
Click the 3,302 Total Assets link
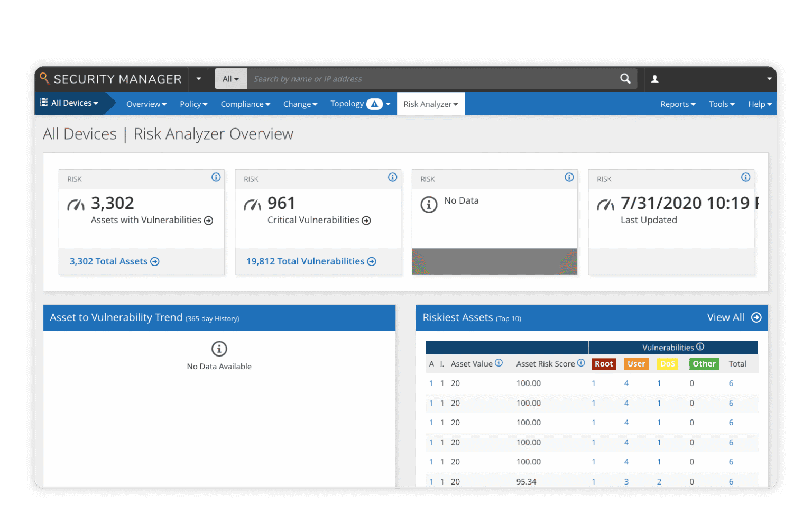coord(109,261)
